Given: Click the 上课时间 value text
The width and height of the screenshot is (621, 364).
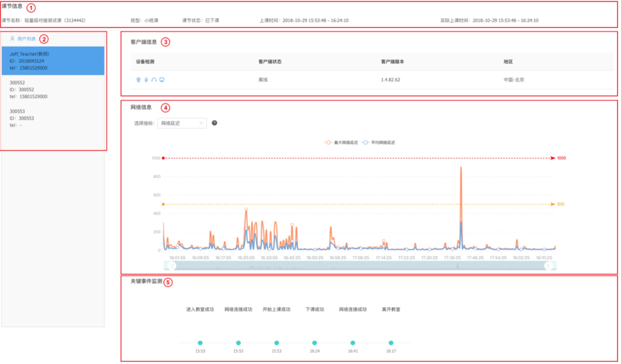Looking at the screenshot, I should [315, 20].
